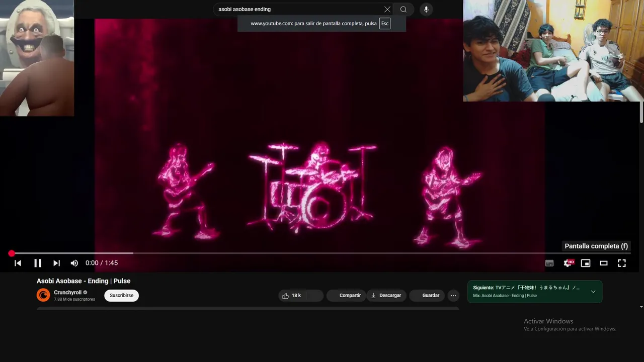Open the Siguiente next video title
The width and height of the screenshot is (644, 362).
pos(526,288)
